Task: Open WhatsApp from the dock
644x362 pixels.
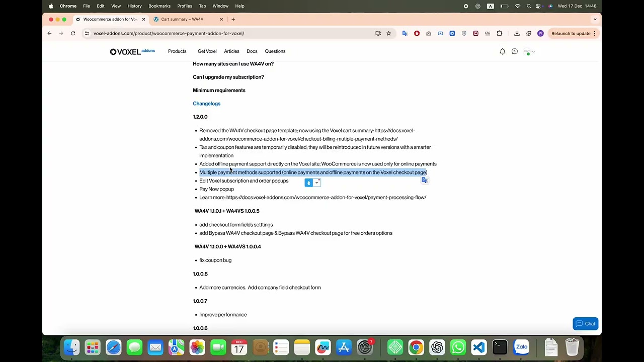Action: [x=458, y=347]
